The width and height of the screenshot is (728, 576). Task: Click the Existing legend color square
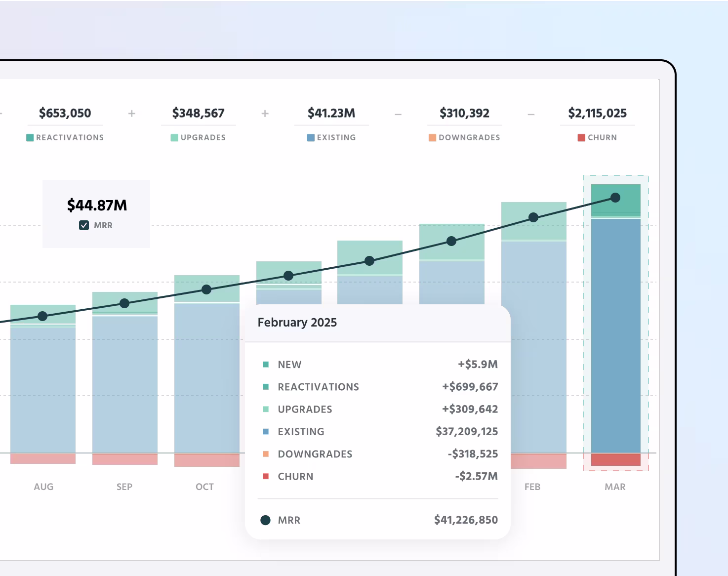click(311, 137)
